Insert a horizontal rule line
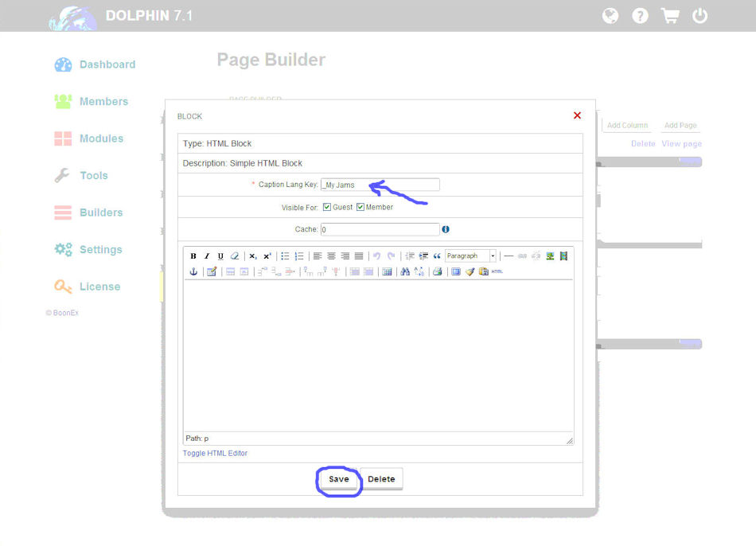Image resolution: width=756 pixels, height=546 pixels. tap(509, 256)
